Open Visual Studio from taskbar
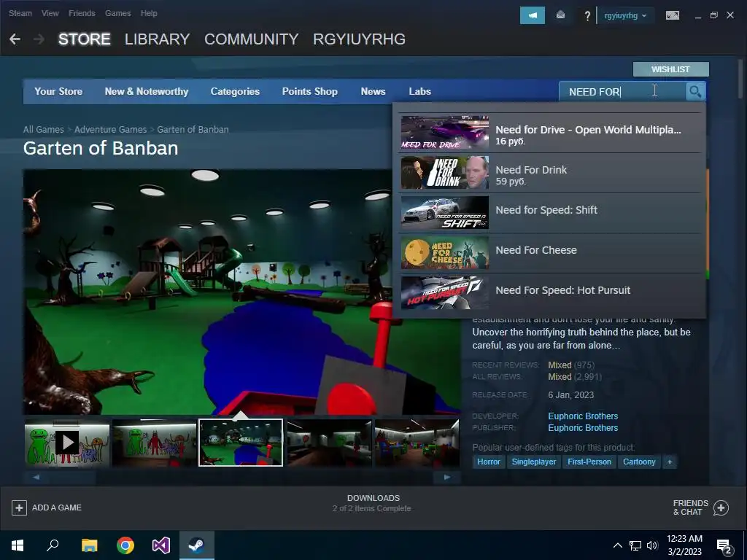Screen dimensions: 747x560 coord(161,545)
